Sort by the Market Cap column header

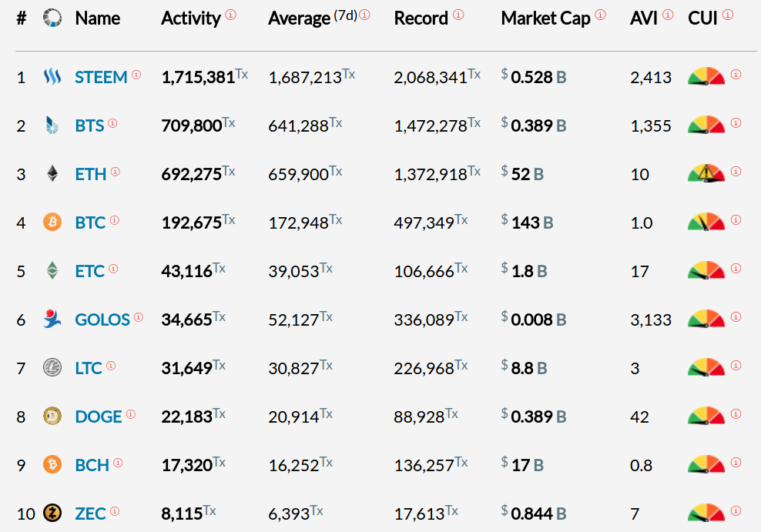[x=545, y=18]
